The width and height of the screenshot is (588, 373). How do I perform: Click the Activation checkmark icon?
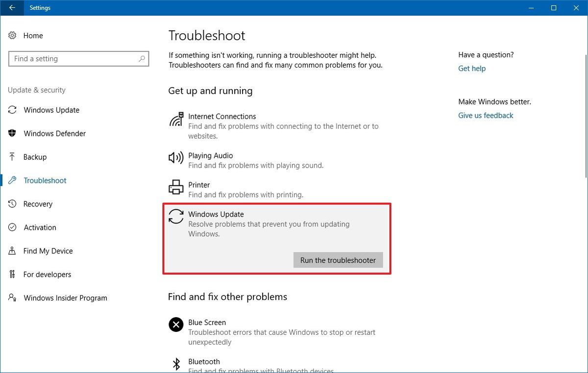[12, 227]
